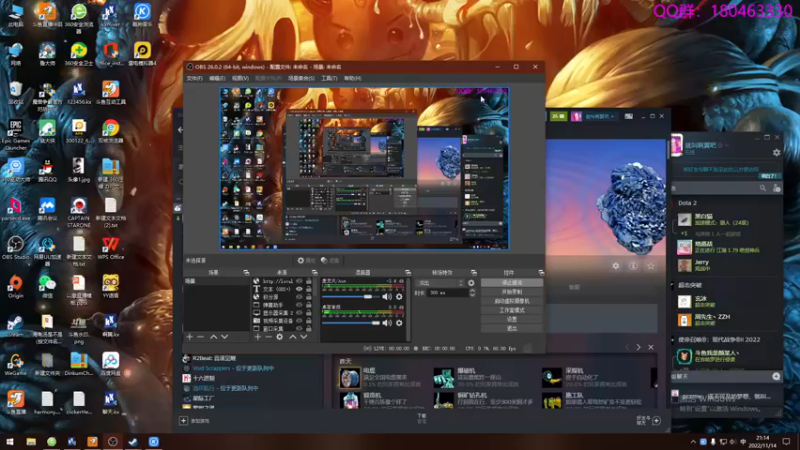
Task: Favorite game with star icon in Steam
Action: click(651, 266)
